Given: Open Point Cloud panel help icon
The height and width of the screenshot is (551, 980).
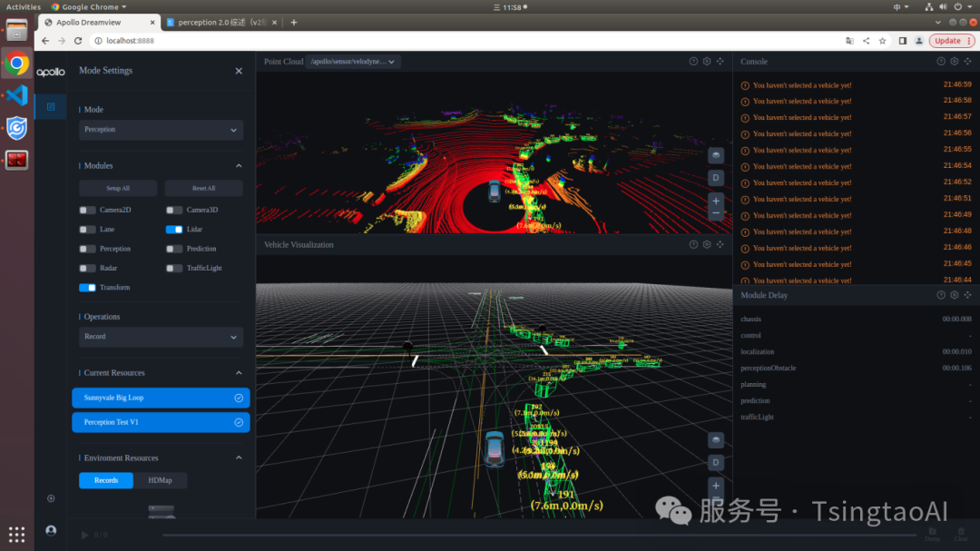Looking at the screenshot, I should coord(693,62).
